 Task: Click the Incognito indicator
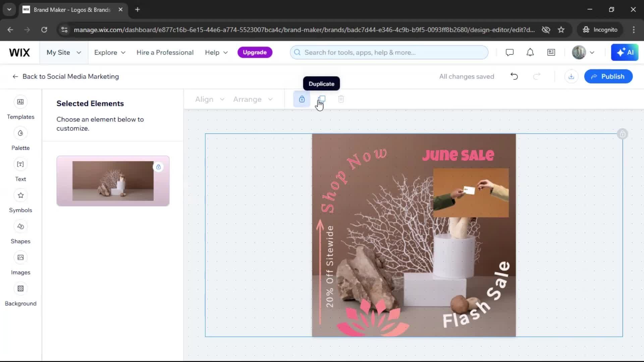pyautogui.click(x=600, y=30)
